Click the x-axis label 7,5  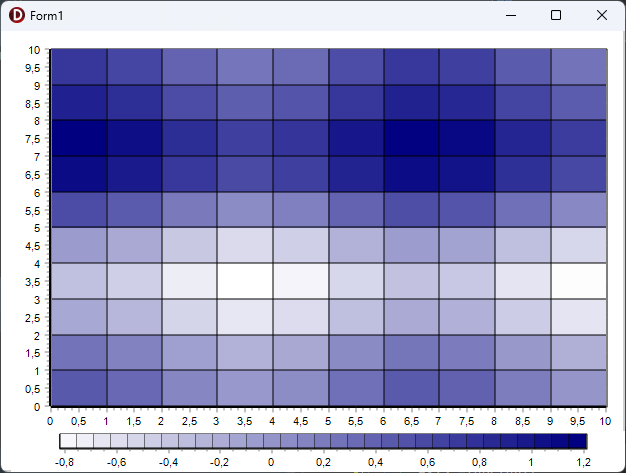[x=467, y=421]
